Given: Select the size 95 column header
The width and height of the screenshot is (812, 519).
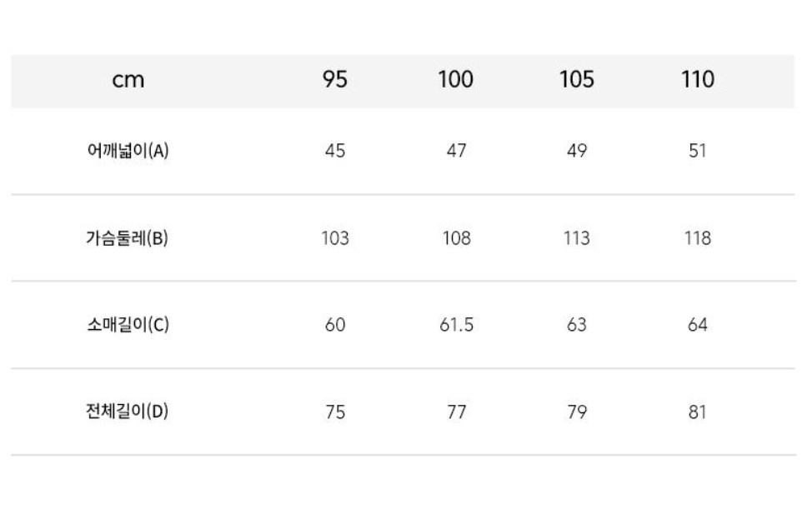Looking at the screenshot, I should tap(334, 80).
